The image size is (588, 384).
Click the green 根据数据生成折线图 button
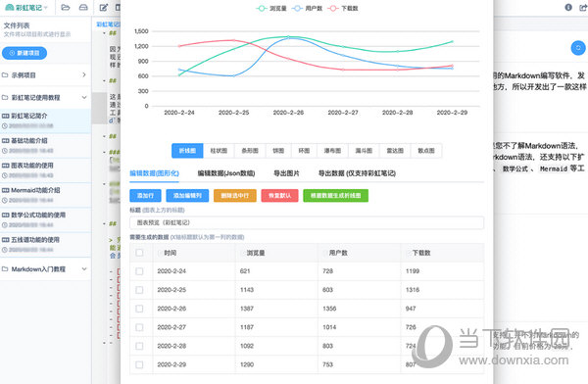(335, 195)
